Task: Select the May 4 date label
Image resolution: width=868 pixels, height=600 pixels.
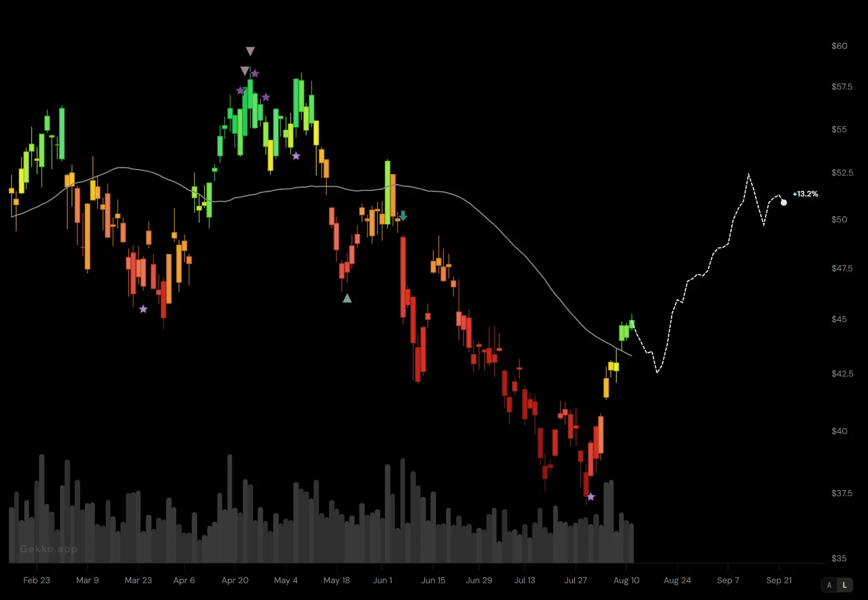Action: [286, 580]
